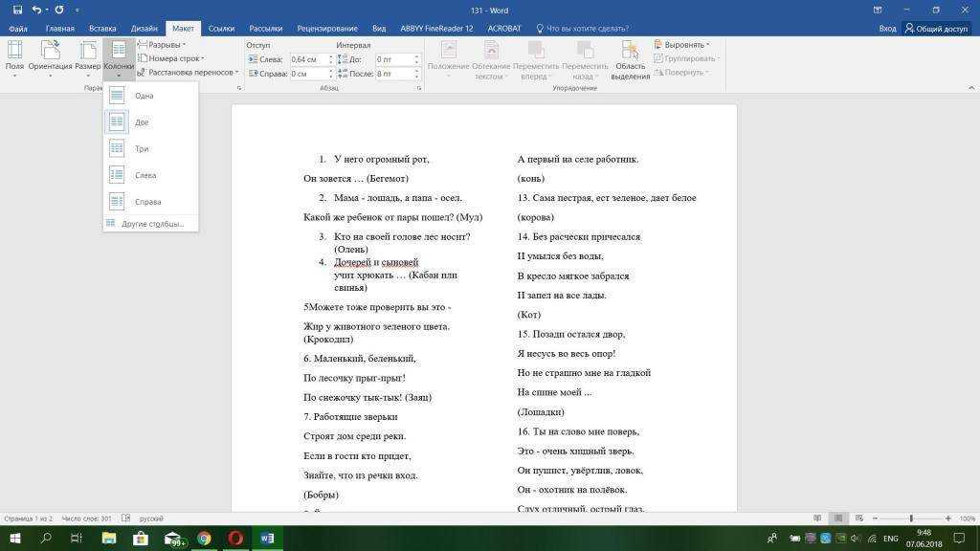The height and width of the screenshot is (551, 980).
Task: Undo the last action
Action: [36, 10]
